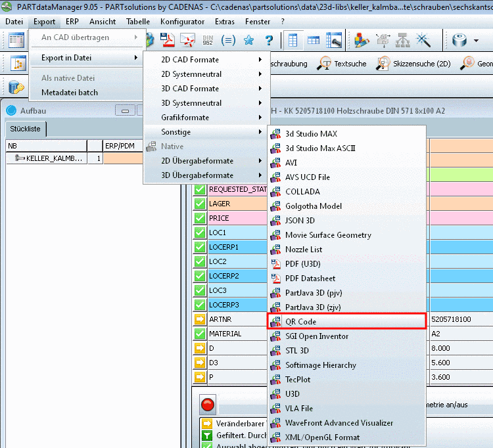Toggle the checkbox beside LOC2
The image size is (493, 448).
200,261
